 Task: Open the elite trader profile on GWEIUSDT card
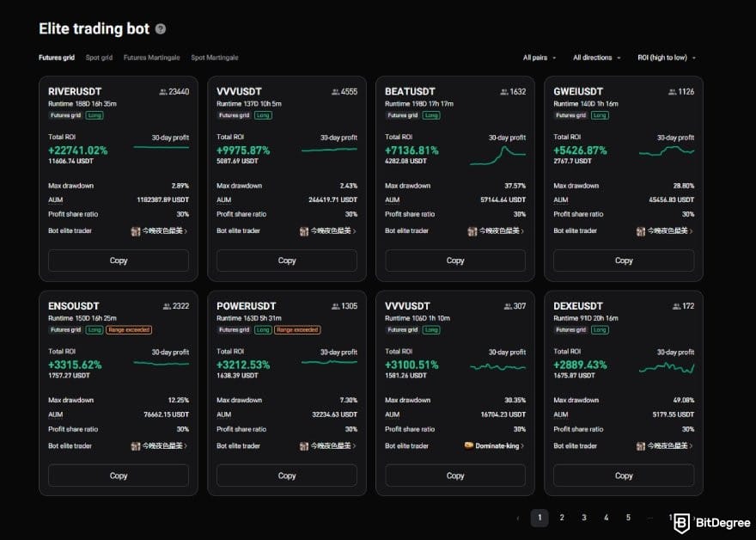(x=665, y=231)
